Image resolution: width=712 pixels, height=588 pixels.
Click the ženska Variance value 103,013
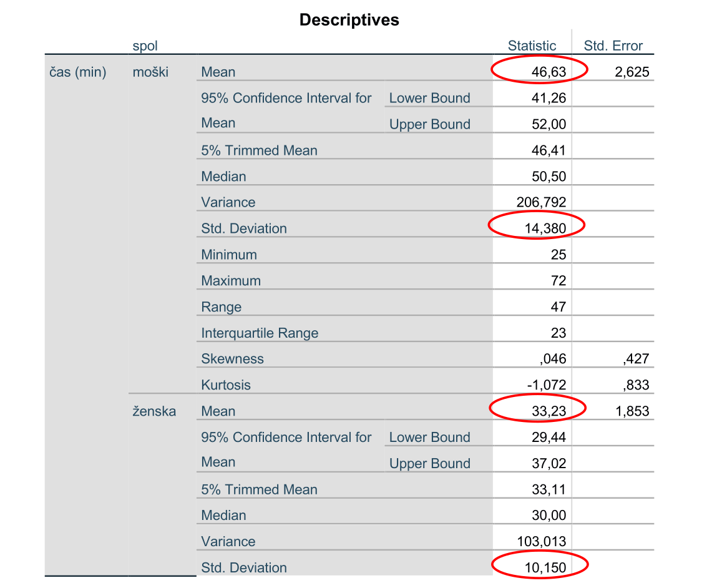pos(542,541)
